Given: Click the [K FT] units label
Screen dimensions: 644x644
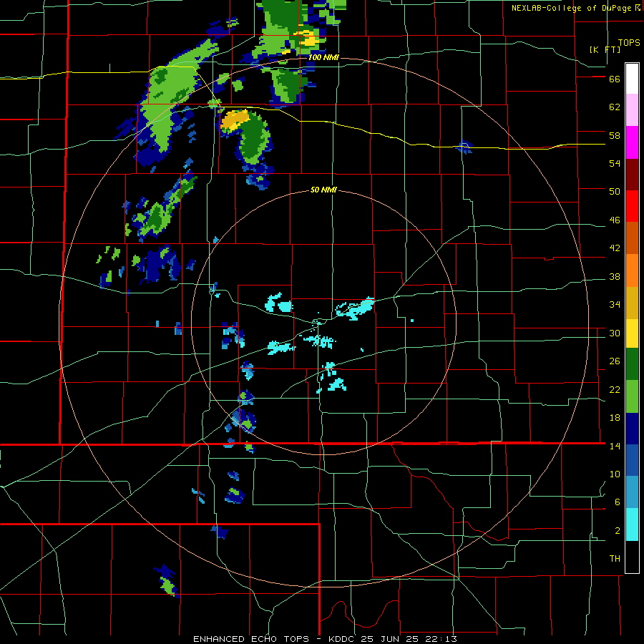Looking at the screenshot, I should click(605, 49).
